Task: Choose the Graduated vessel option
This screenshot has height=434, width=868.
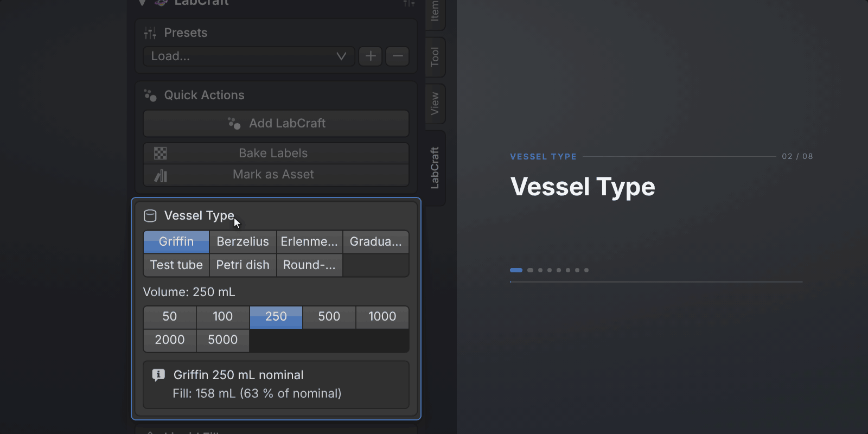Action: point(376,242)
